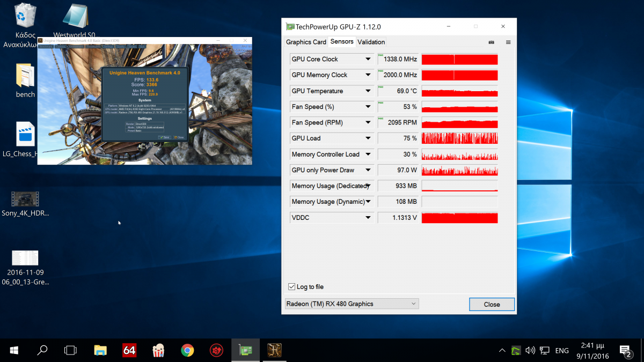644x362 pixels.
Task: Click Quit in Heaven menu bar
Action: [142, 47]
